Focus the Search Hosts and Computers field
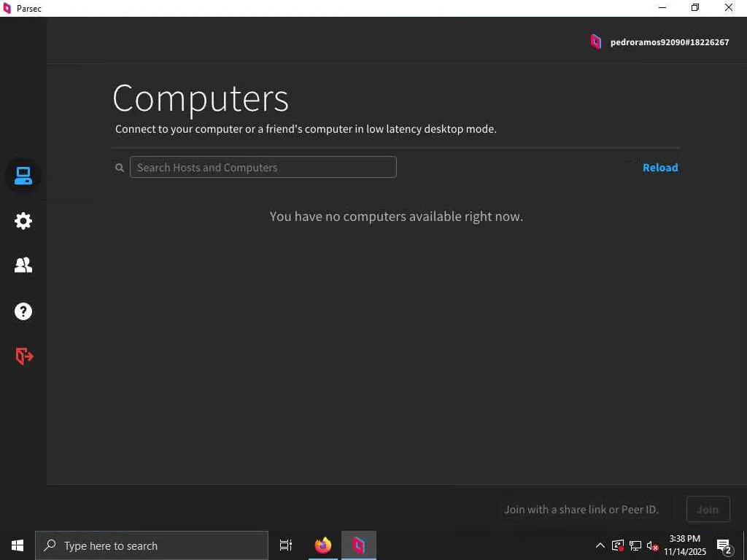 (x=263, y=167)
